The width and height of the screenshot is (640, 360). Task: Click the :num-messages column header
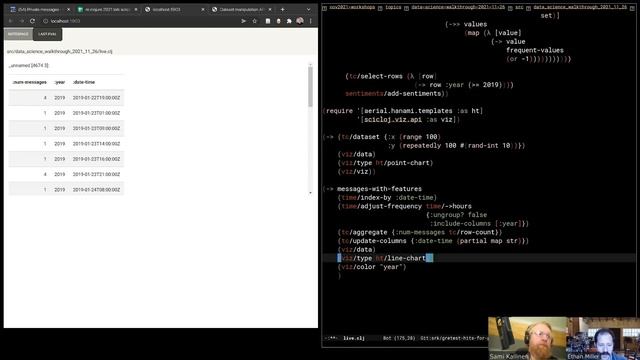[x=29, y=82]
